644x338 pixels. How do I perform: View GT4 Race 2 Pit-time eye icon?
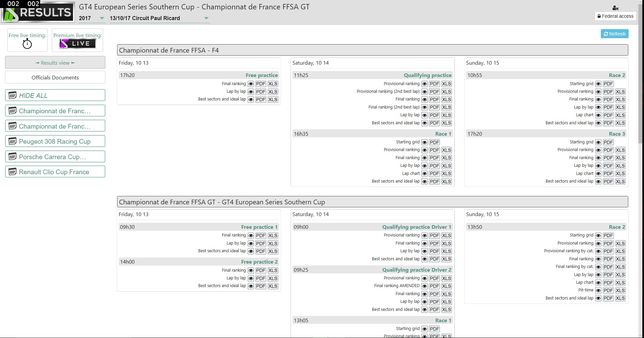pyautogui.click(x=599, y=290)
